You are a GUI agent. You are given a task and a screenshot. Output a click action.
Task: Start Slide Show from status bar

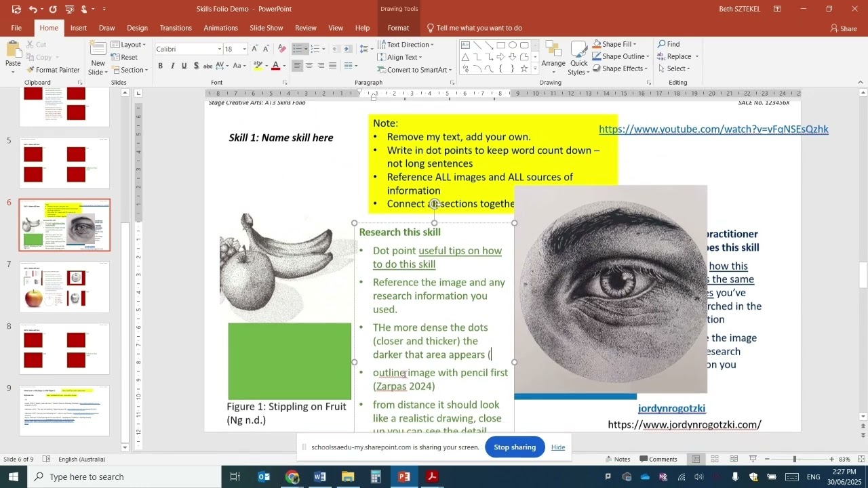point(753,459)
